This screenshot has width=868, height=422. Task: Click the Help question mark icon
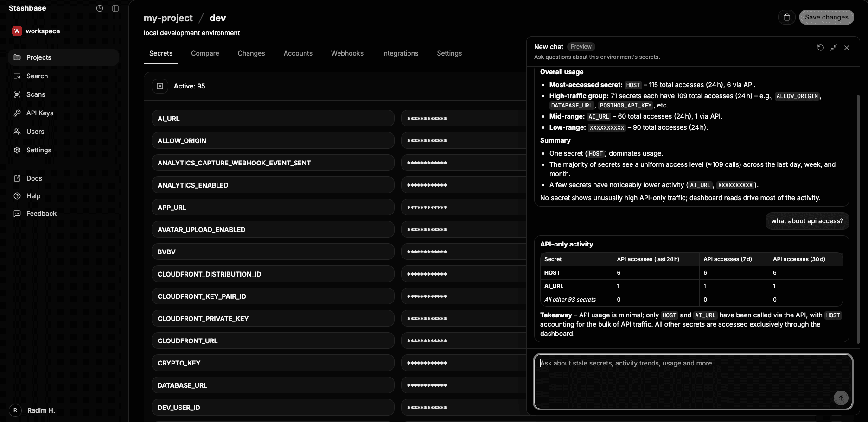[17, 196]
